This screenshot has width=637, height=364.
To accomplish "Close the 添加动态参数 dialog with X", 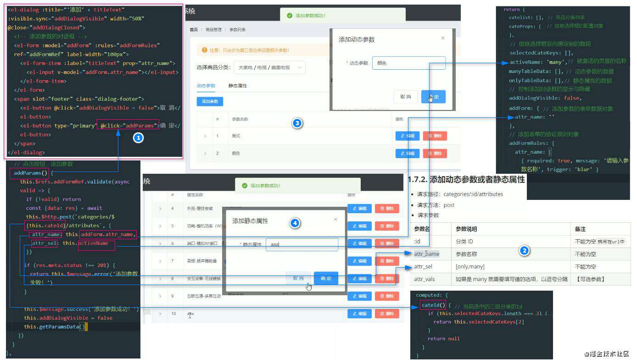I will [x=442, y=38].
